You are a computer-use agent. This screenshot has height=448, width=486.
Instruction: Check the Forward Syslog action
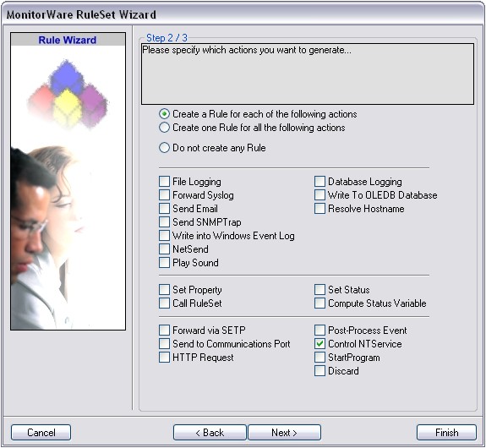click(164, 194)
